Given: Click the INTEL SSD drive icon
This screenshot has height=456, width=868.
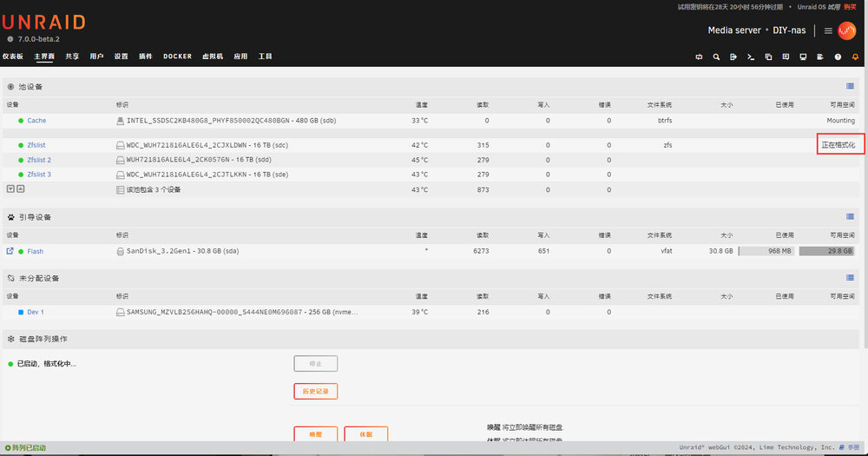Looking at the screenshot, I should point(120,120).
